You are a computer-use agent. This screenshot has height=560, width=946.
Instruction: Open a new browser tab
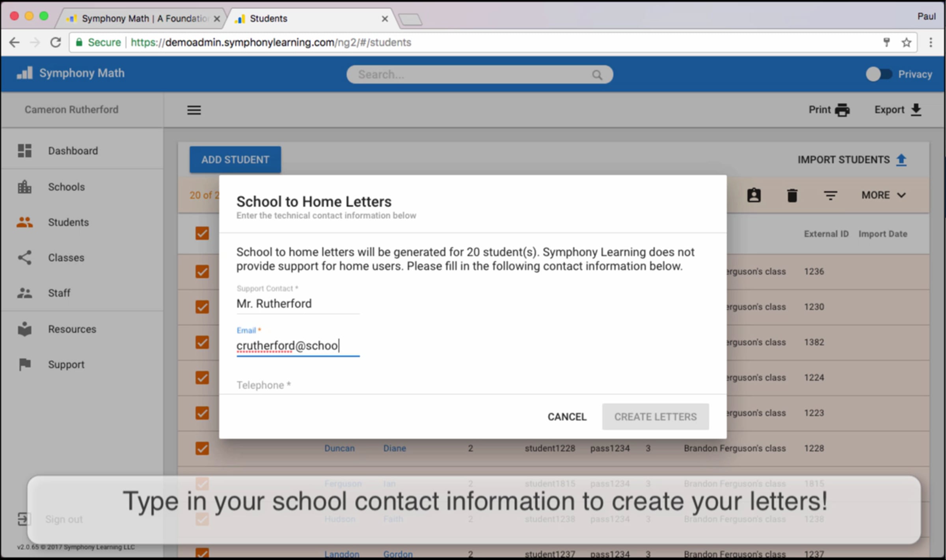point(410,19)
